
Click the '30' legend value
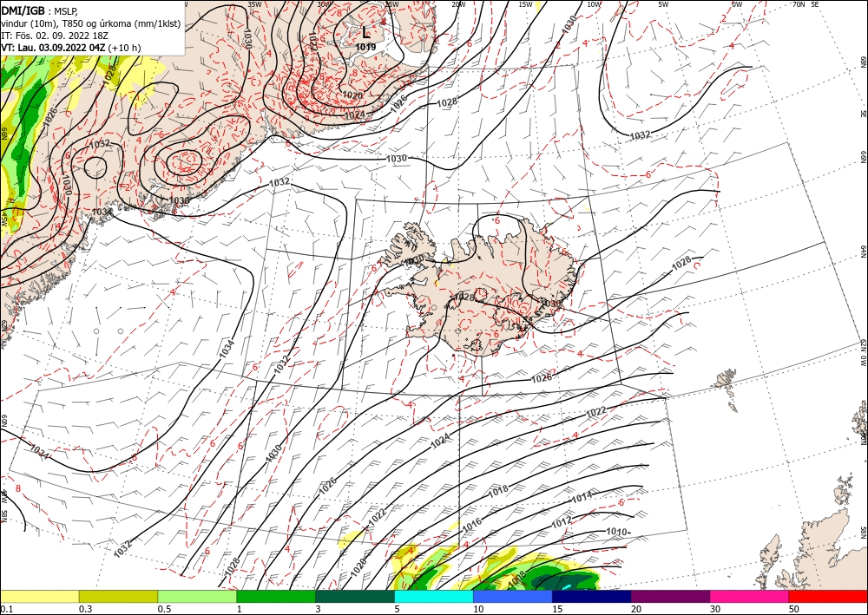tap(715, 609)
